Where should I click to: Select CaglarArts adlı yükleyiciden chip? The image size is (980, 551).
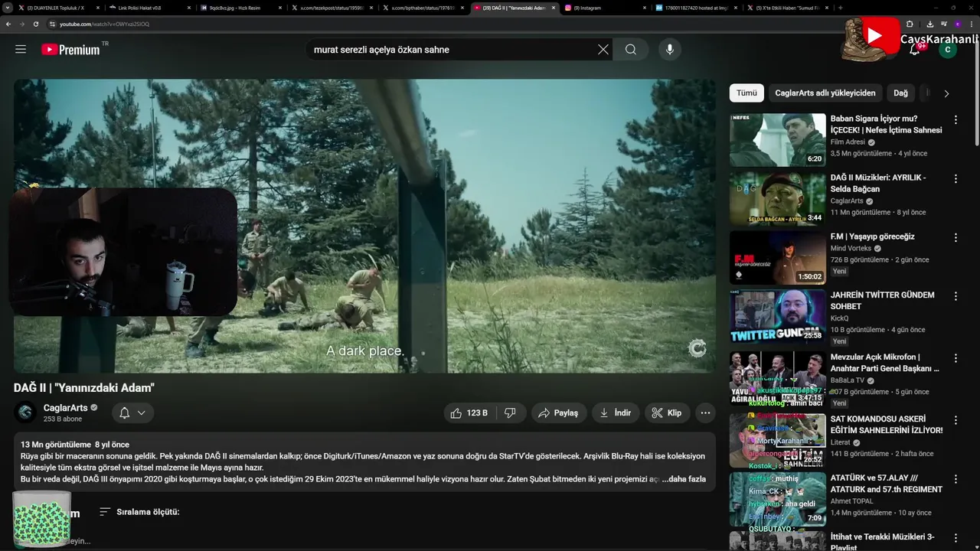coord(825,93)
